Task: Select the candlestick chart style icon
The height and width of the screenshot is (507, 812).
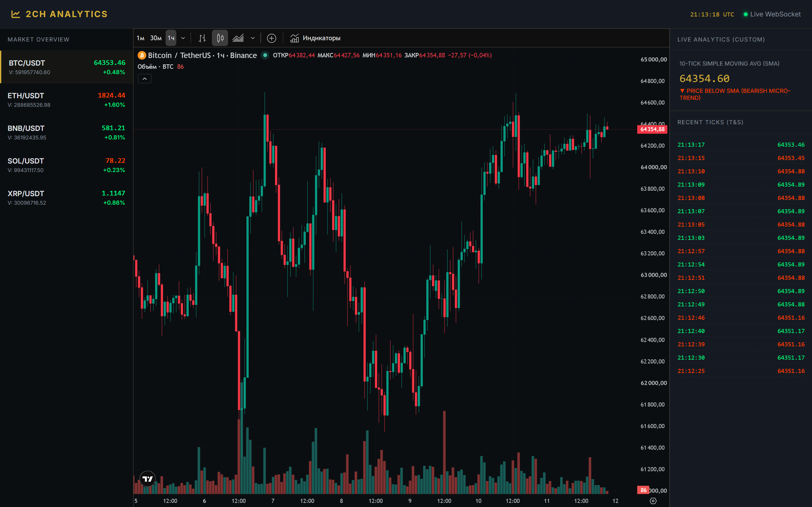Action: point(220,38)
